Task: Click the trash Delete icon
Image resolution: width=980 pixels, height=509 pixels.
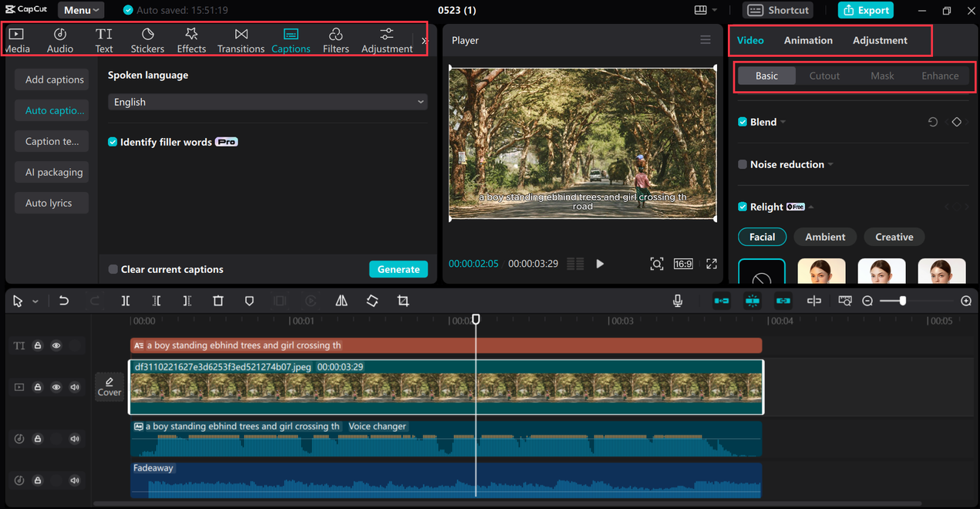Action: coord(218,301)
